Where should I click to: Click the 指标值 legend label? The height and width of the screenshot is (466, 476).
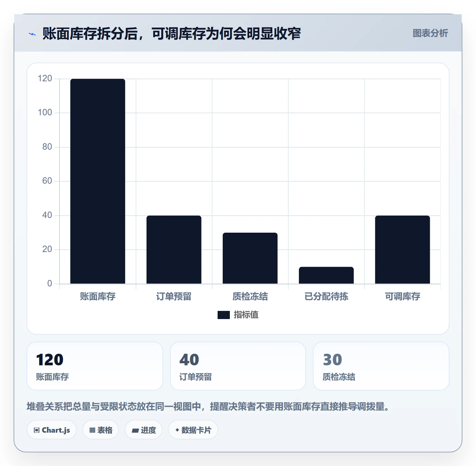coord(246,315)
